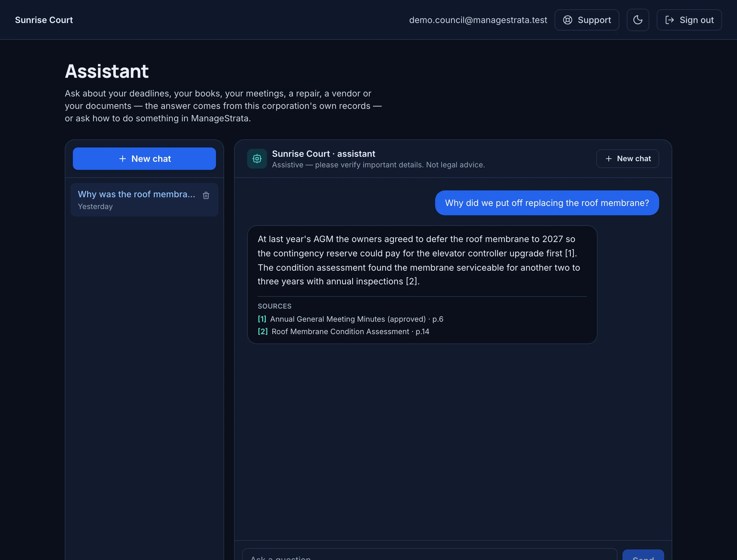The width and height of the screenshot is (737, 560).
Task: Start a new chat from the blue sidebar button
Action: (144, 159)
